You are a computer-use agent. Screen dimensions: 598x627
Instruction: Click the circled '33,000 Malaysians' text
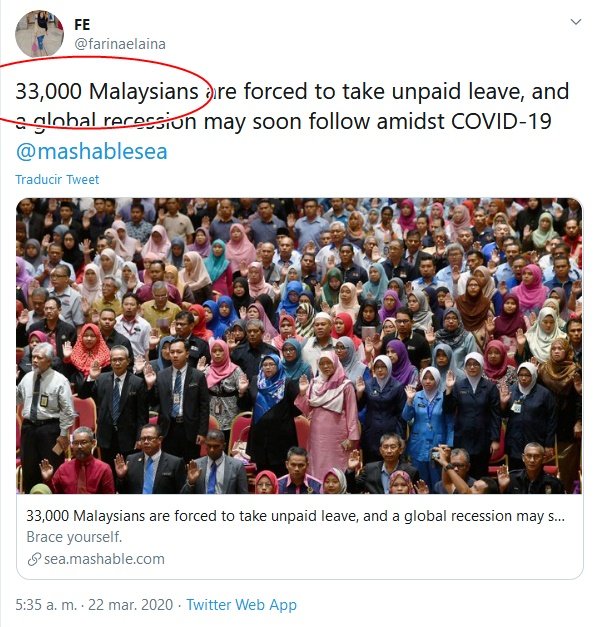click(x=107, y=91)
